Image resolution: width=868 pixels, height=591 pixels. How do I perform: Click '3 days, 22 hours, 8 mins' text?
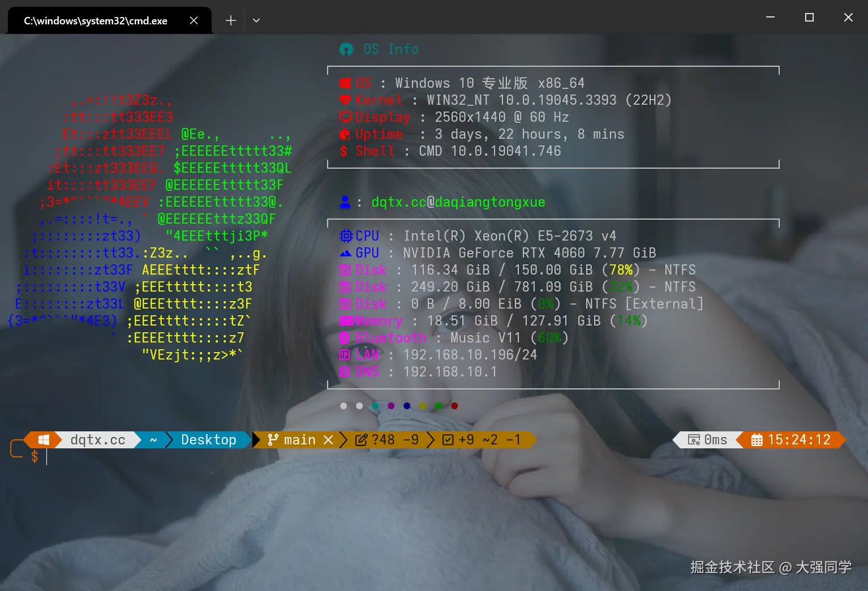530,134
